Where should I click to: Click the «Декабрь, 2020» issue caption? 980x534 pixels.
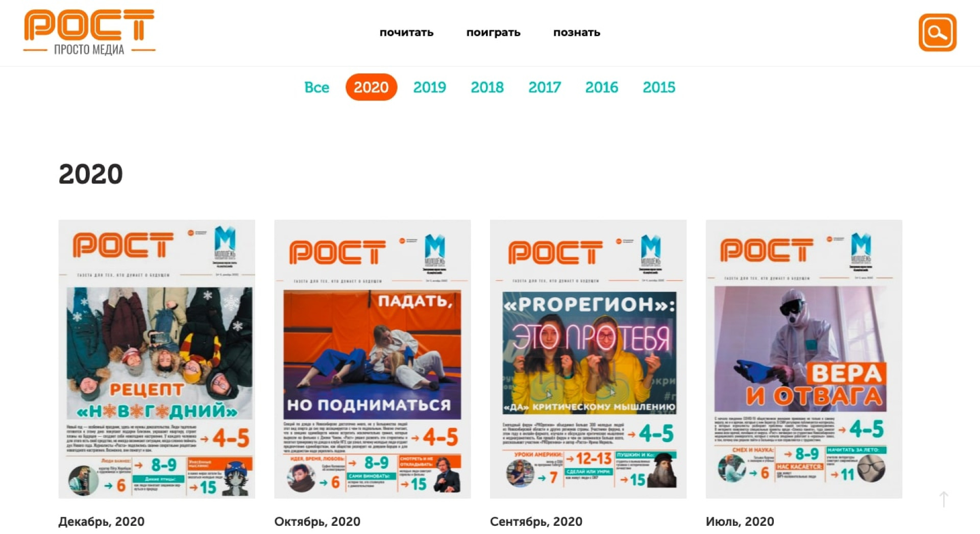coord(102,522)
